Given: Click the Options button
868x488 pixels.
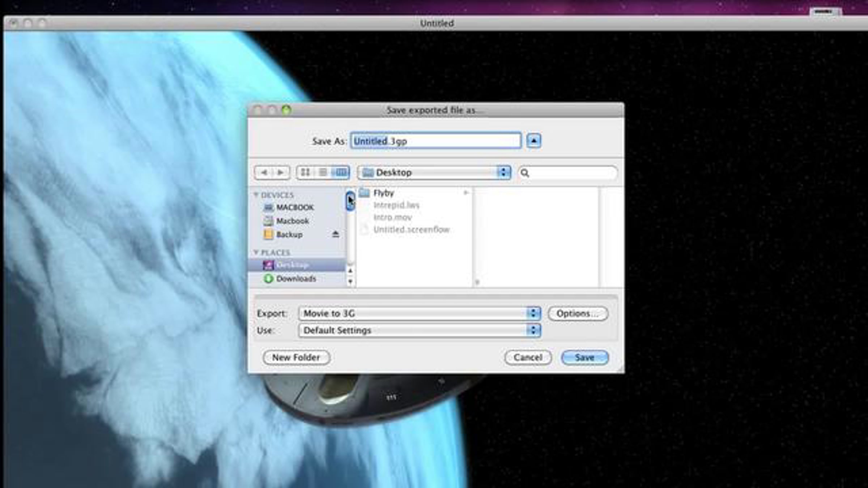Looking at the screenshot, I should click(x=578, y=313).
